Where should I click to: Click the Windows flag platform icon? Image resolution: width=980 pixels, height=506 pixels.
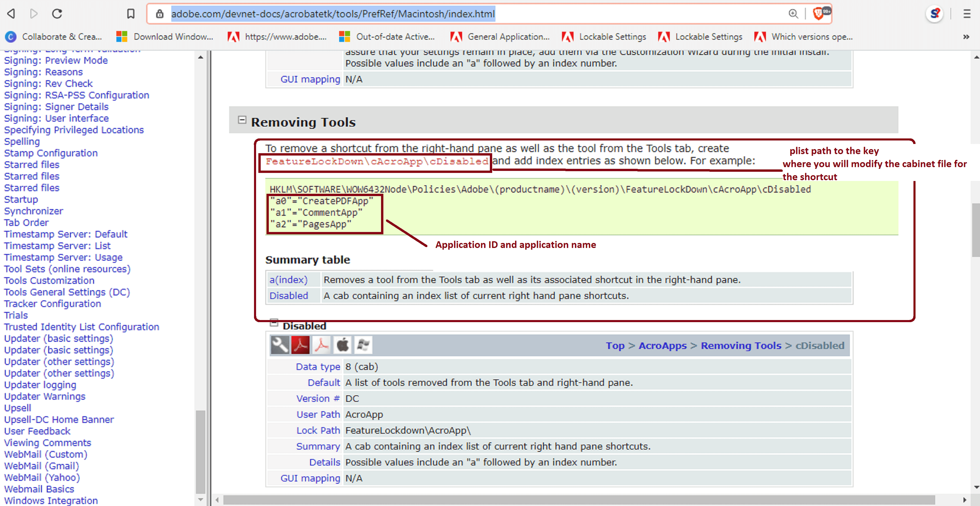pos(363,345)
